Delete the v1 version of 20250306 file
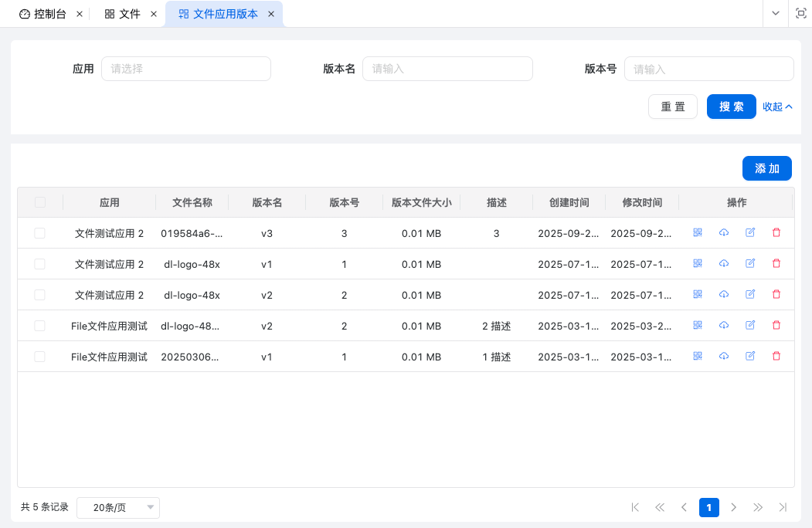Viewport: 812px width, 528px height. [x=776, y=356]
